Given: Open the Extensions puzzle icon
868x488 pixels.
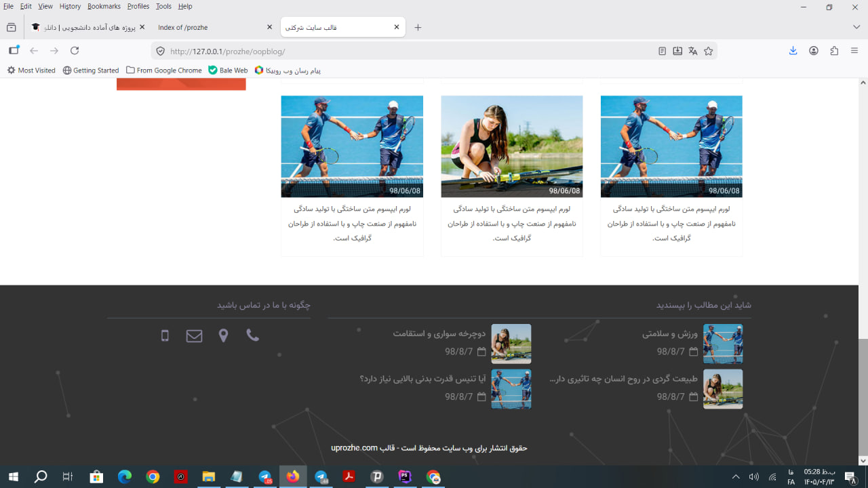Looking at the screenshot, I should tap(834, 51).
